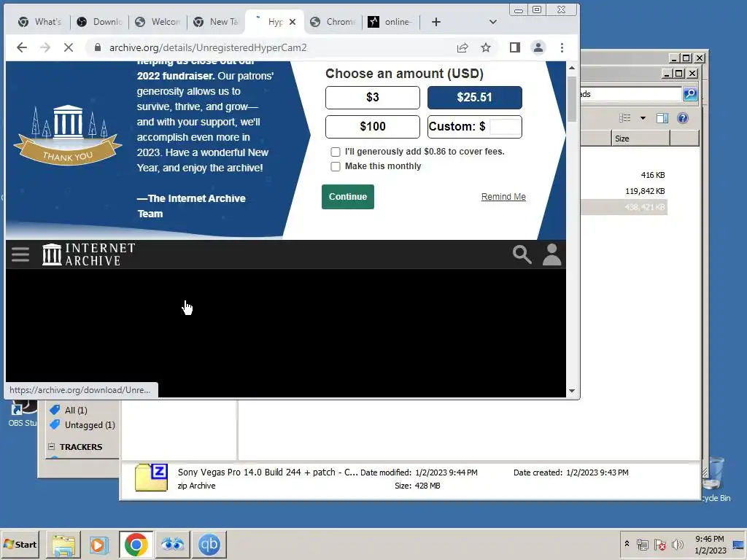The width and height of the screenshot is (747, 560).
Task: Check the add $0.86 to cover fees box
Action: [336, 152]
